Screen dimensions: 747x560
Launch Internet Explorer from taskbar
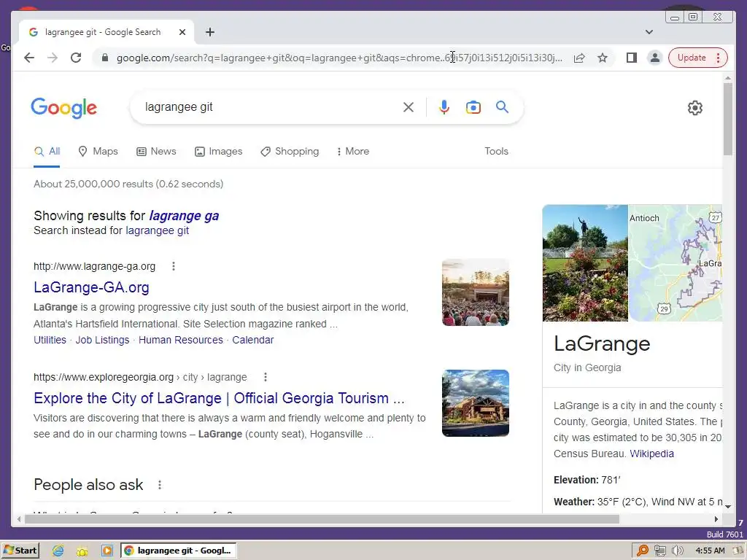(x=58, y=551)
